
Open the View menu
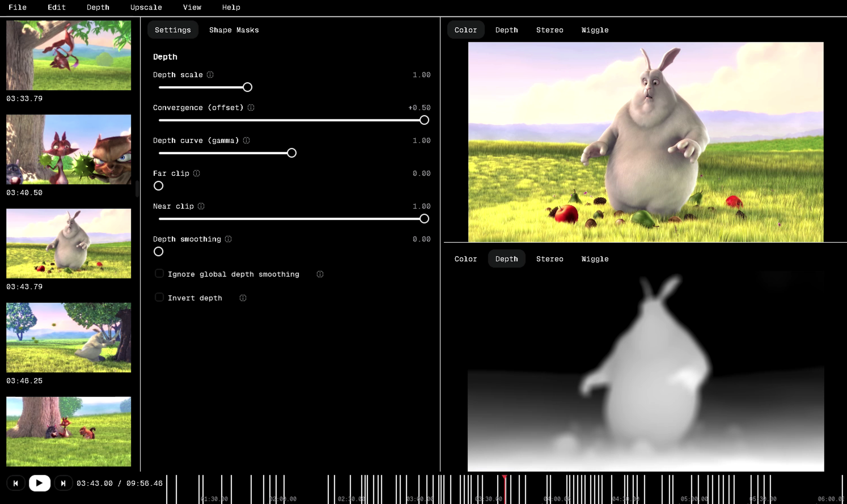[192, 7]
